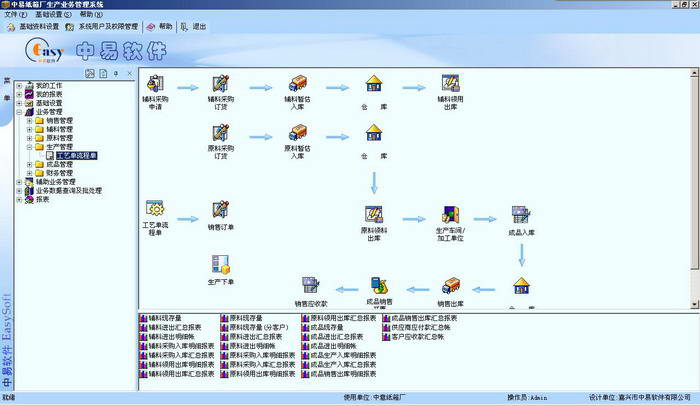Click the 退出 toolbar button
The height and width of the screenshot is (406, 700).
[193, 27]
